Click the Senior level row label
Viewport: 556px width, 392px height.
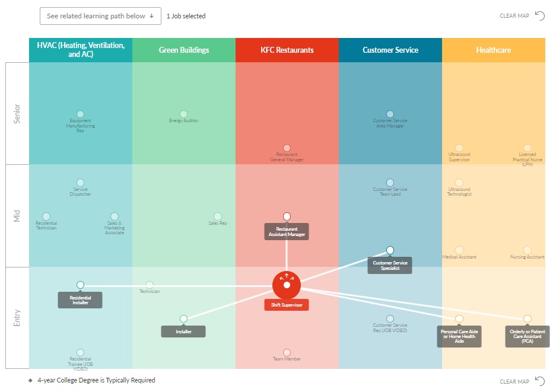pyautogui.click(x=17, y=113)
